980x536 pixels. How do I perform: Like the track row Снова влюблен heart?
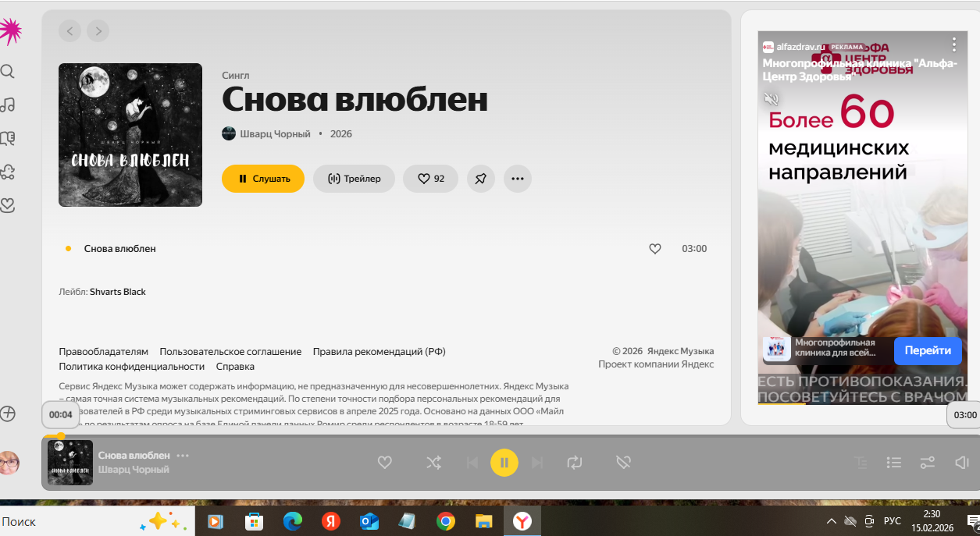click(x=655, y=249)
